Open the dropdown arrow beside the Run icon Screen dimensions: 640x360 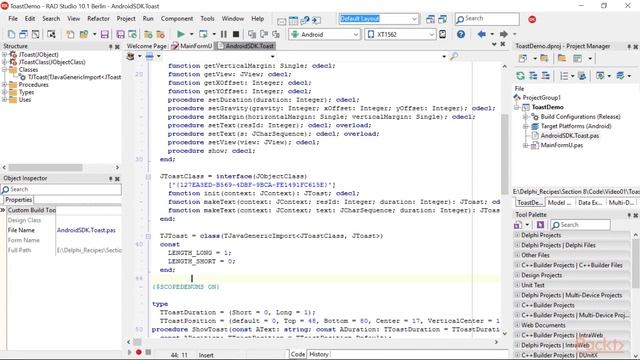[191, 35]
